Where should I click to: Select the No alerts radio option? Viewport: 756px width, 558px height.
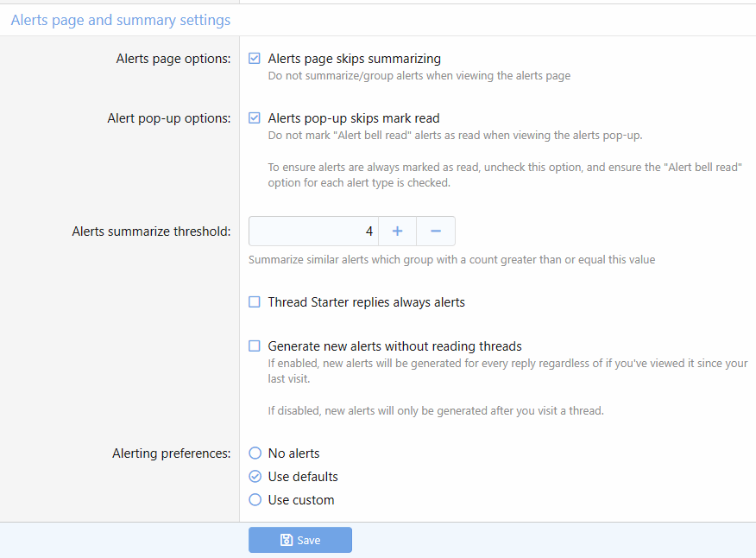click(255, 453)
